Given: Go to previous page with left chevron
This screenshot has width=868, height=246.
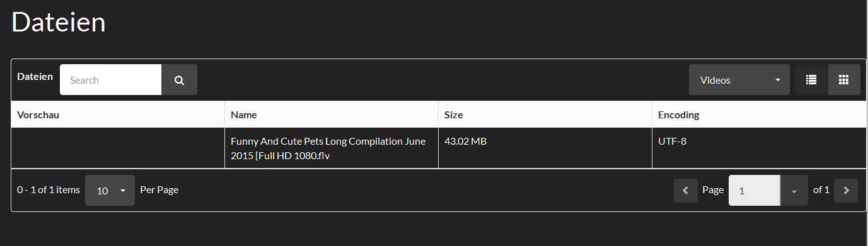Looking at the screenshot, I should [x=685, y=191].
